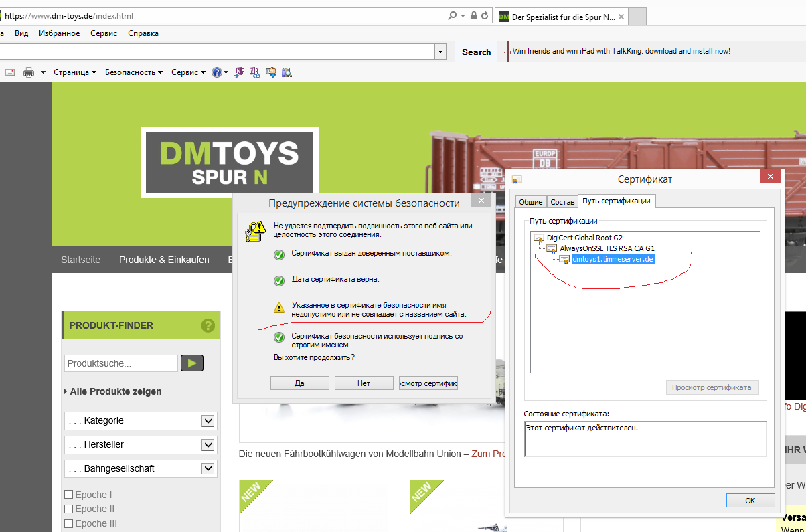
Task: Click the lock-and-keys security warning icon
Action: tap(256, 231)
